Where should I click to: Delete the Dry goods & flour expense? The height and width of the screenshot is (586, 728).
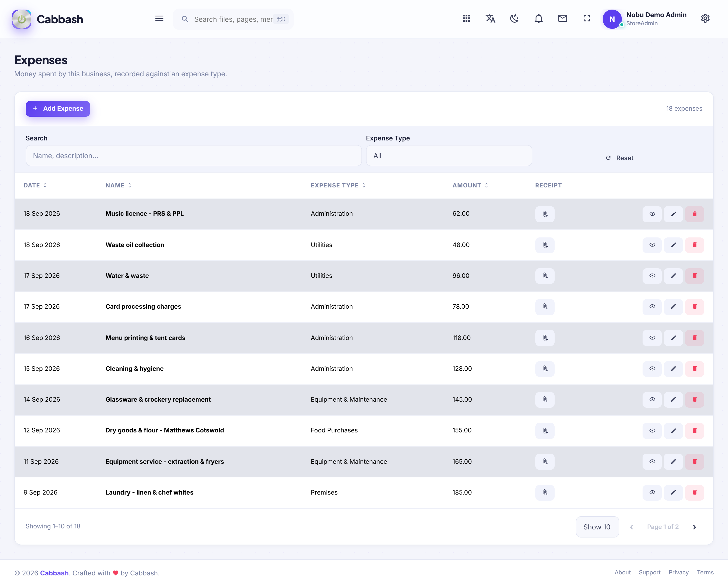[695, 431]
